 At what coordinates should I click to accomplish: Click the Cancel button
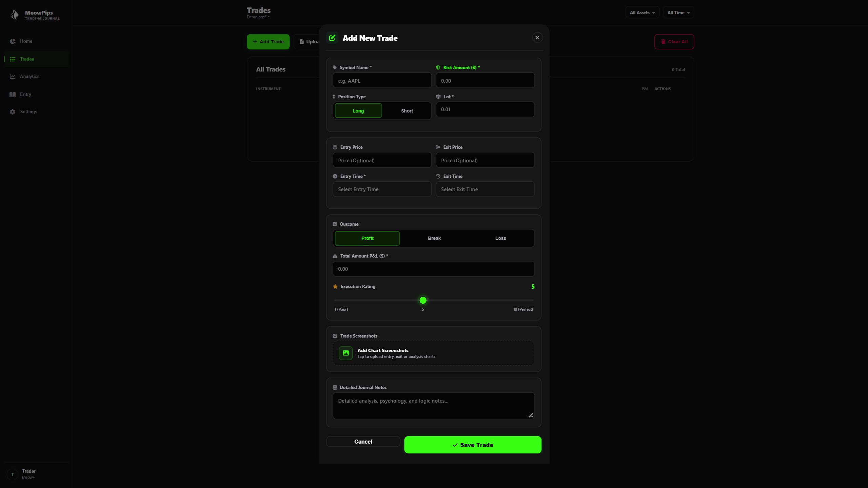tap(363, 442)
